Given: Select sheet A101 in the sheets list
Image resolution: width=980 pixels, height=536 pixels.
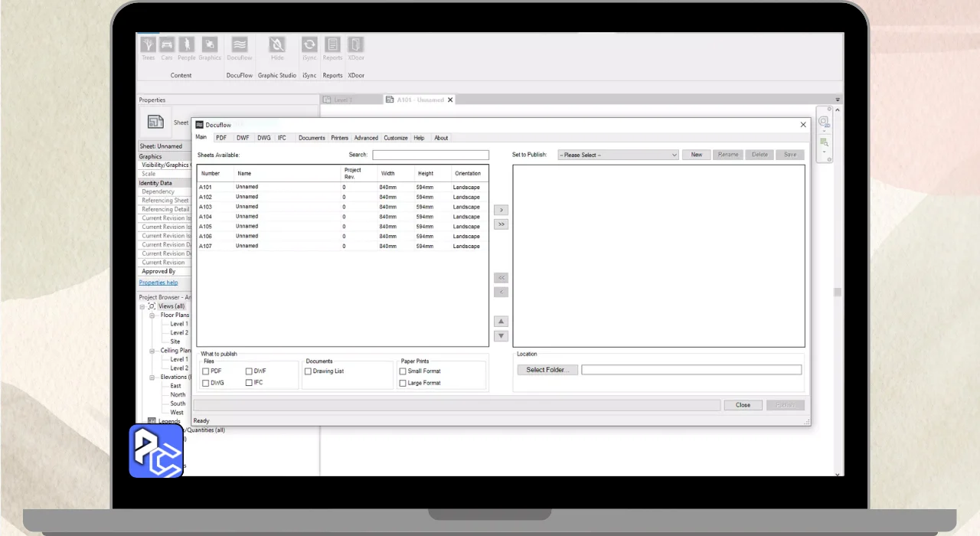Looking at the screenshot, I should (342, 187).
